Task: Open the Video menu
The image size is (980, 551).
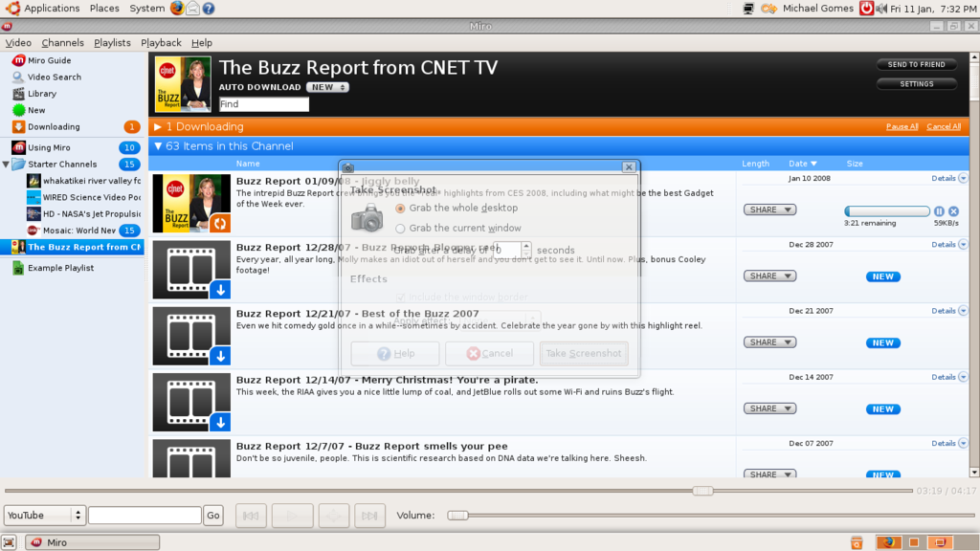Action: click(x=18, y=43)
